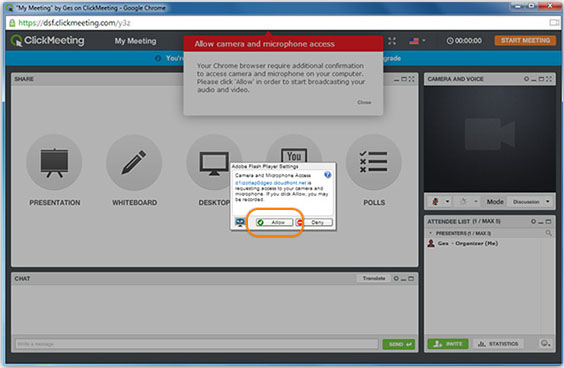Open the Whiteboard tool
The height and width of the screenshot is (368, 564).
click(x=134, y=163)
